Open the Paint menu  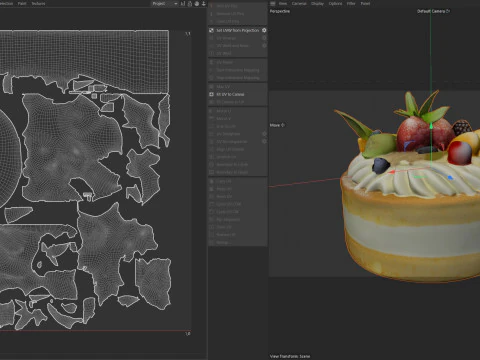click(x=22, y=3)
